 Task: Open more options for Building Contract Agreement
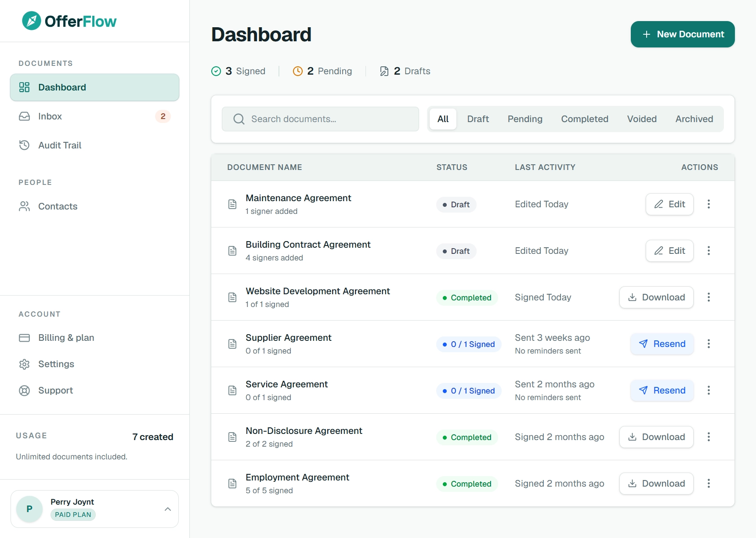709,251
